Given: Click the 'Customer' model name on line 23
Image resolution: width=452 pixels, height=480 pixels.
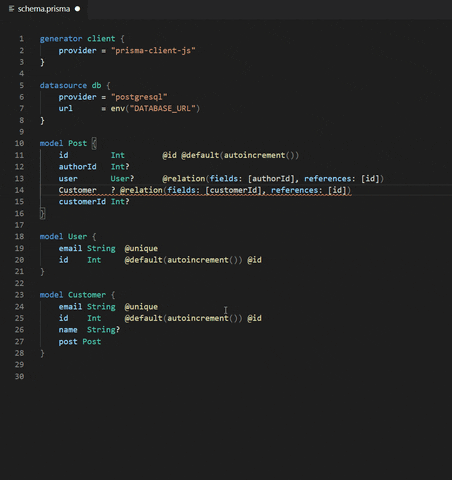Looking at the screenshot, I should [87, 295].
